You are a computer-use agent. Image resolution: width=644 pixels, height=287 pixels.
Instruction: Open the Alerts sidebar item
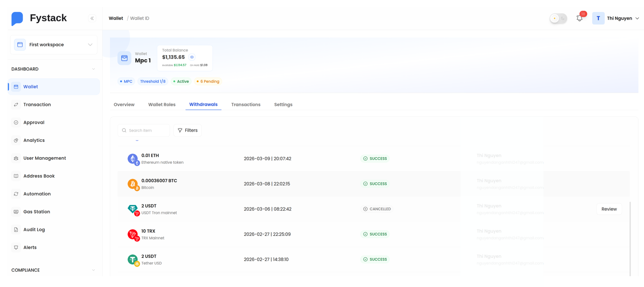point(30,247)
